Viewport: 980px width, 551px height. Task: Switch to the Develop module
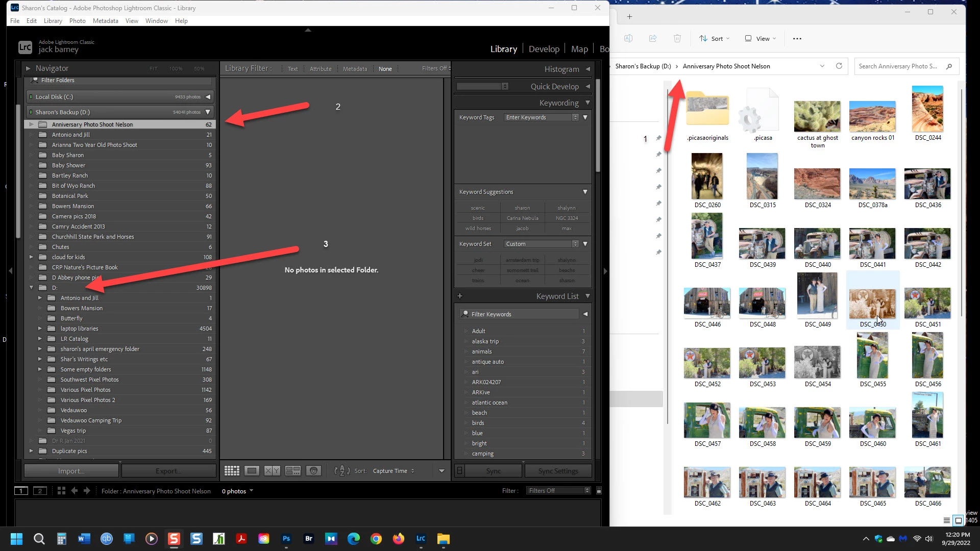coord(544,49)
